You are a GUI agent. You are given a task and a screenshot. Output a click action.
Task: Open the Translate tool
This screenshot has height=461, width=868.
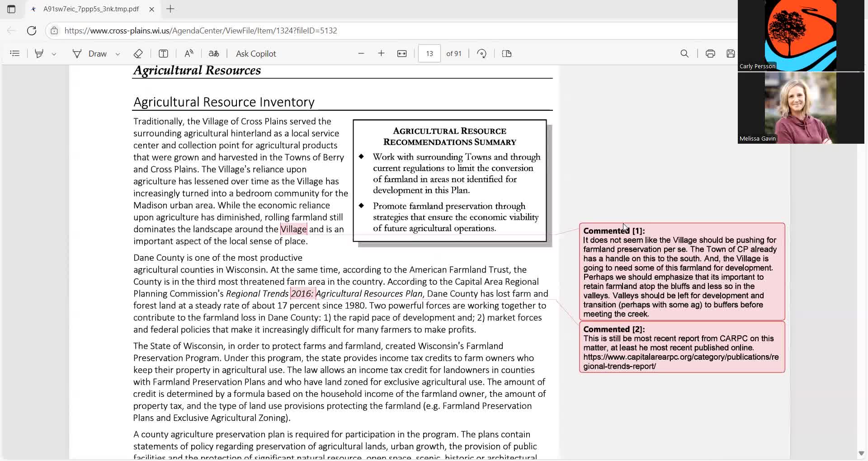pyautogui.click(x=214, y=53)
